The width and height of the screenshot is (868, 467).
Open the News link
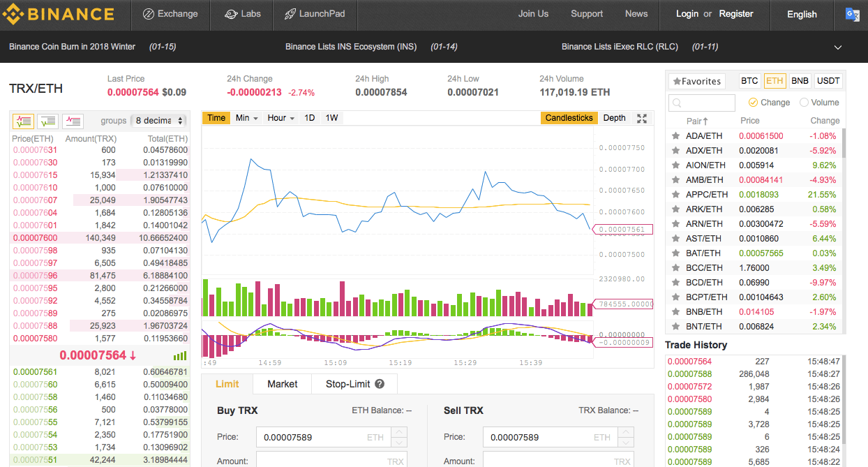pos(636,14)
